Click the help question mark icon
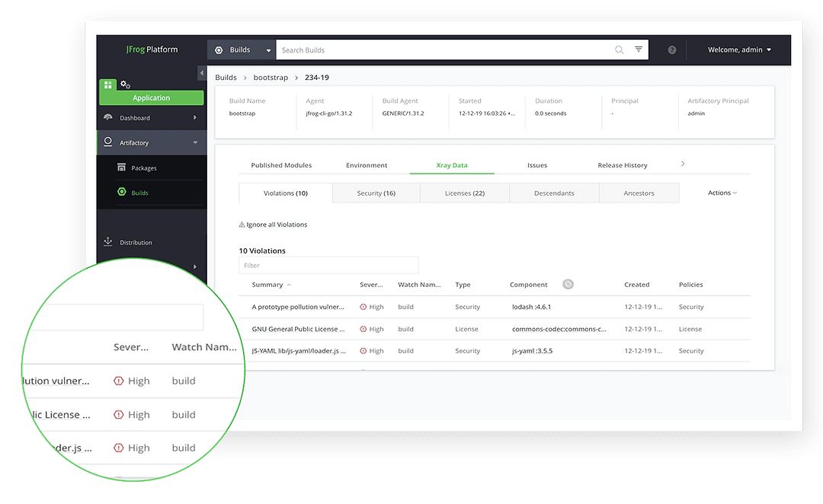This screenshot has width=823, height=504. [672, 50]
